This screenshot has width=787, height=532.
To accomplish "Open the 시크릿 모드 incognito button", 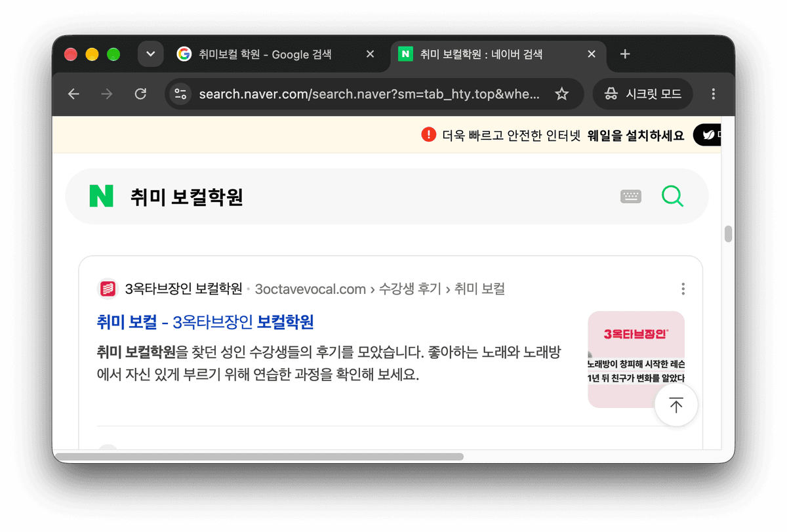I will tap(643, 94).
